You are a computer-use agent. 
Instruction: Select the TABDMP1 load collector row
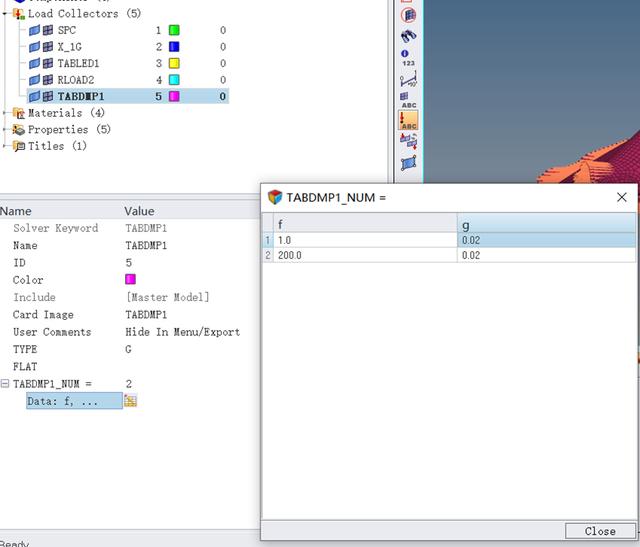click(x=128, y=96)
